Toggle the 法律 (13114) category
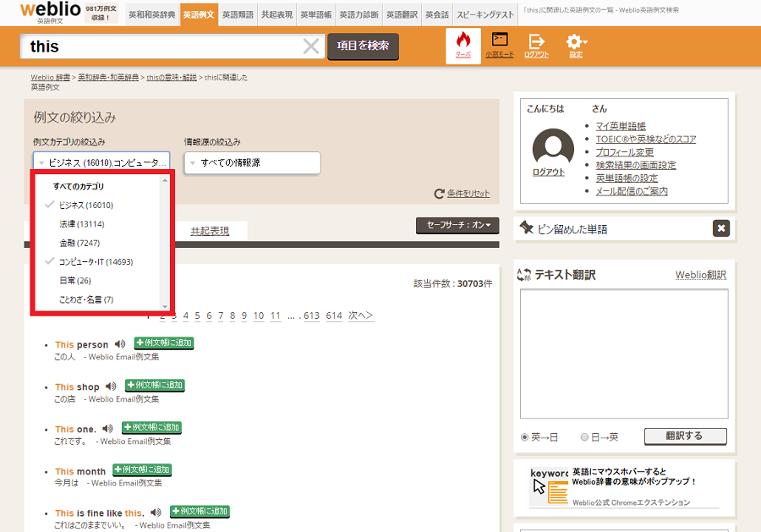 82,224
